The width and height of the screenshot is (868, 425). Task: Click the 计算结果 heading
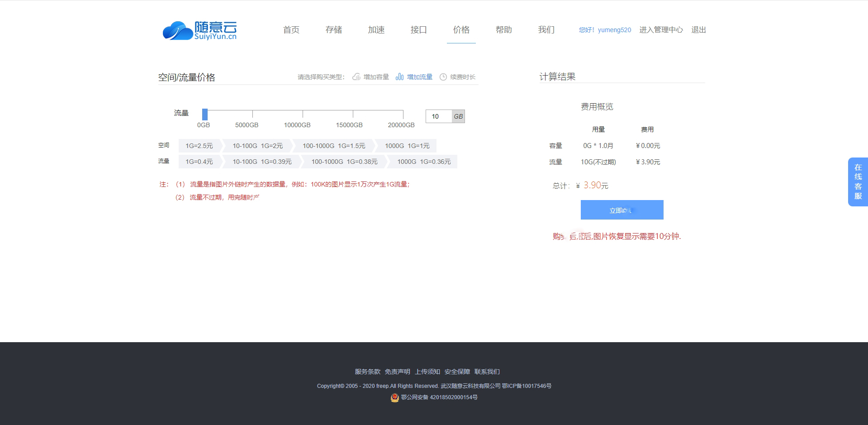click(x=557, y=77)
